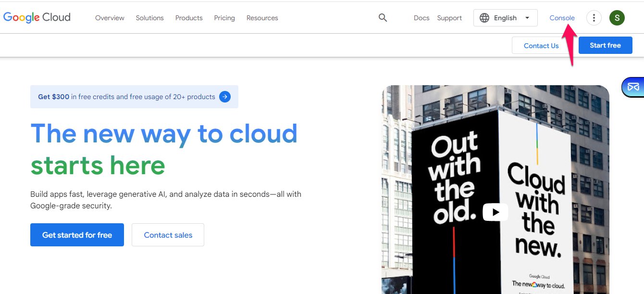The image size is (644, 294).
Task: Open the search magnifier icon
Action: tap(383, 17)
